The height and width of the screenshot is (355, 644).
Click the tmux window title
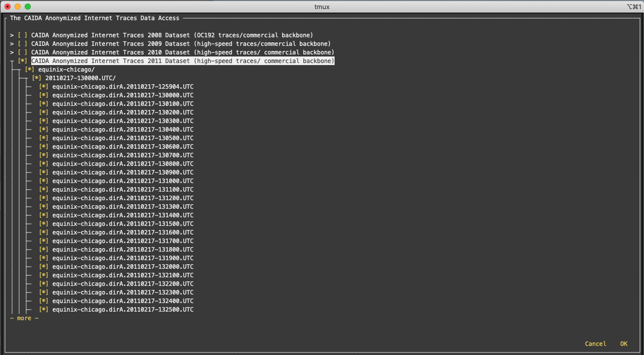click(x=321, y=7)
